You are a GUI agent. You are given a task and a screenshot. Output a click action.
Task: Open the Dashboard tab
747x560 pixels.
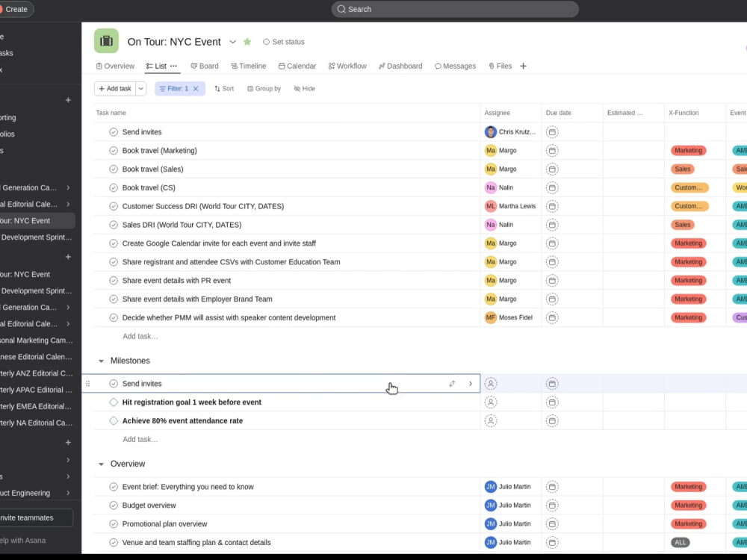point(400,66)
